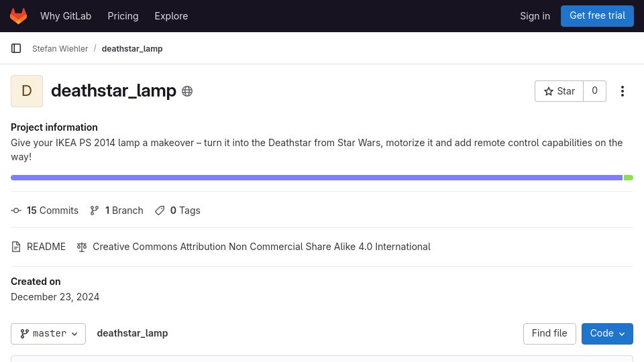This screenshot has width=644, height=362.
Task: View the 1 Branch link
Action: click(117, 210)
